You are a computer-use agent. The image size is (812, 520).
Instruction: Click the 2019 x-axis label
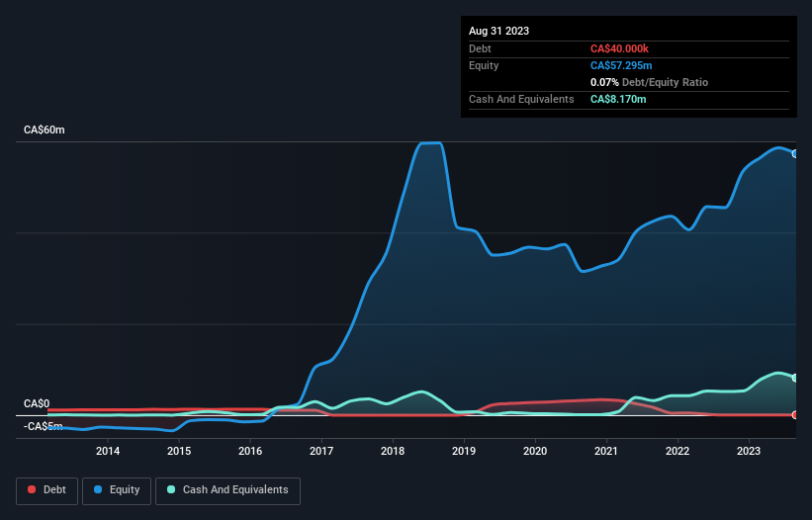coord(464,451)
